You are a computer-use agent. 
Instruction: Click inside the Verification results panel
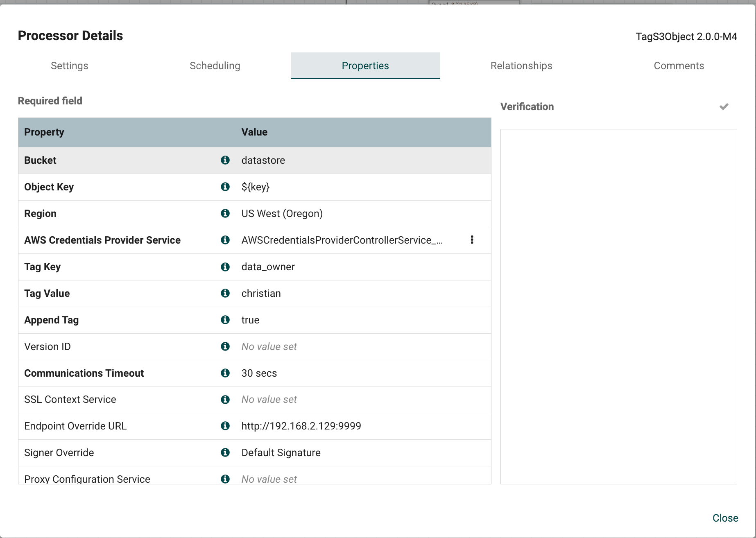pyautogui.click(x=618, y=307)
